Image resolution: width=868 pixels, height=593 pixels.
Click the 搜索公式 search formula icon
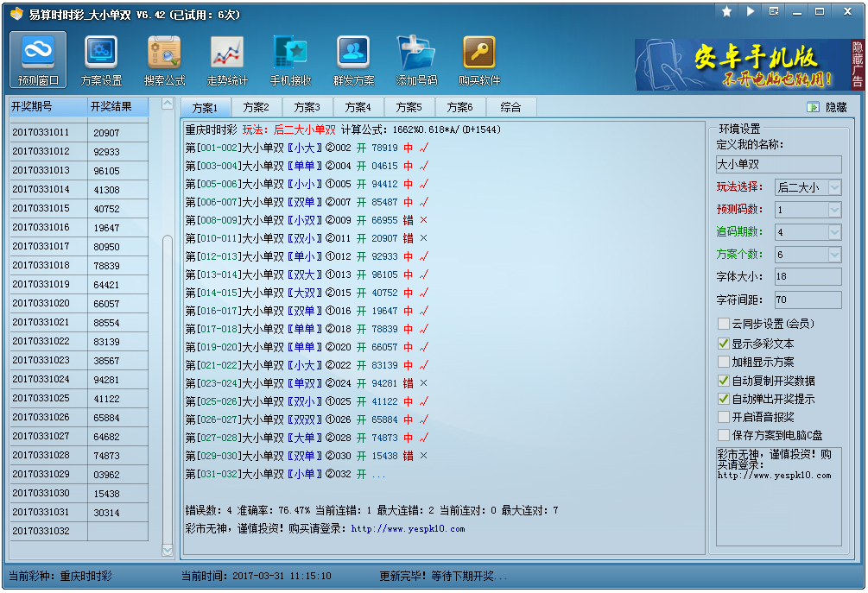coord(164,60)
